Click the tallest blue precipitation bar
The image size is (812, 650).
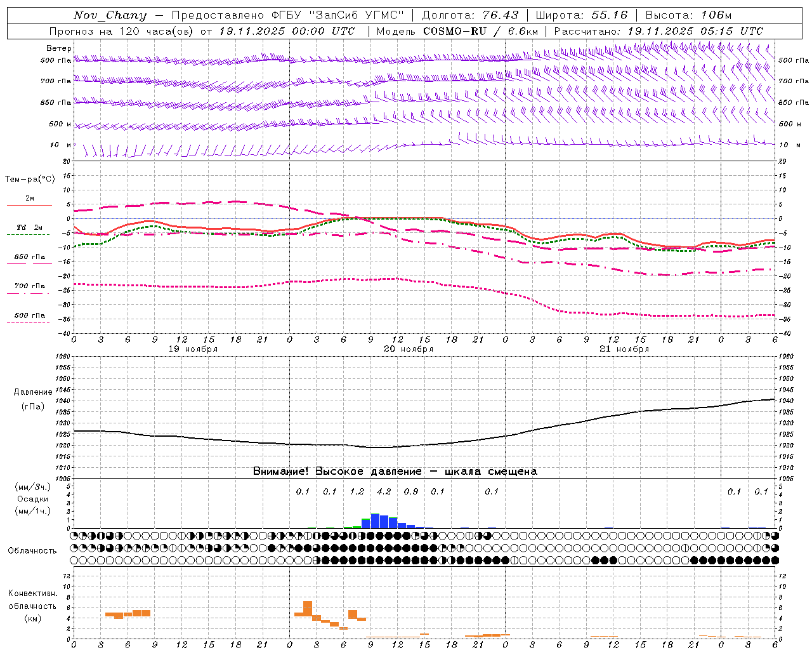pyautogui.click(x=375, y=521)
